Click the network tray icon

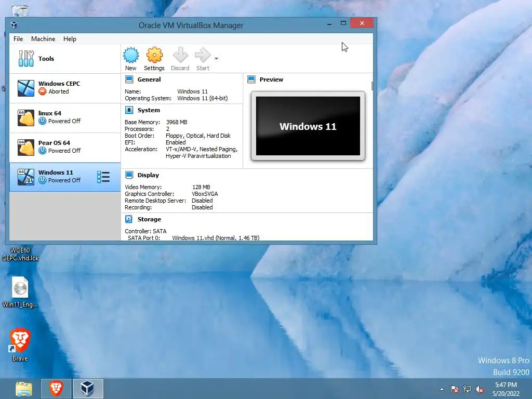(467, 389)
